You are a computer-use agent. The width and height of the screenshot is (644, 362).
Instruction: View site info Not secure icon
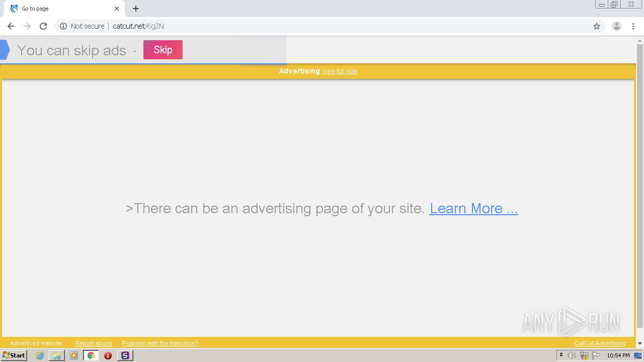(x=63, y=26)
